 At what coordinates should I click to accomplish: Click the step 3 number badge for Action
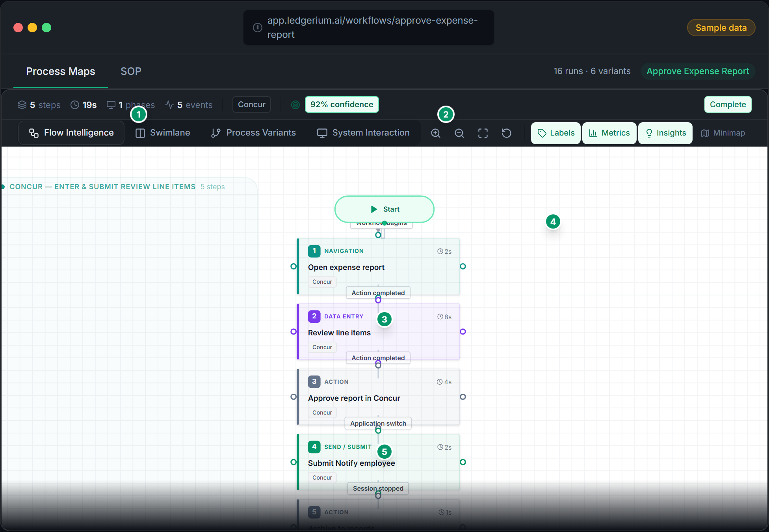[314, 381]
